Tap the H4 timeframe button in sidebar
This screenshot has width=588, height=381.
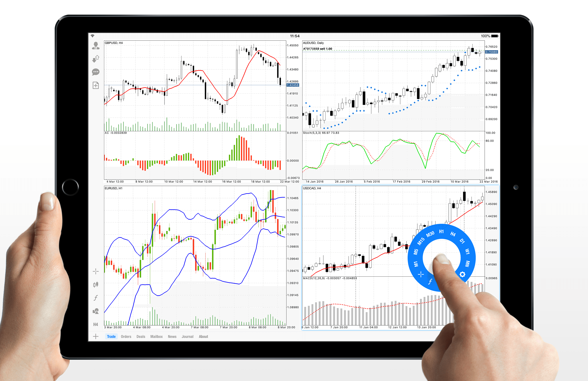pyautogui.click(x=96, y=324)
